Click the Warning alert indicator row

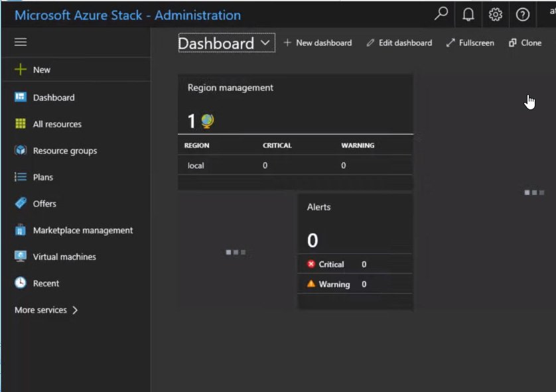335,284
